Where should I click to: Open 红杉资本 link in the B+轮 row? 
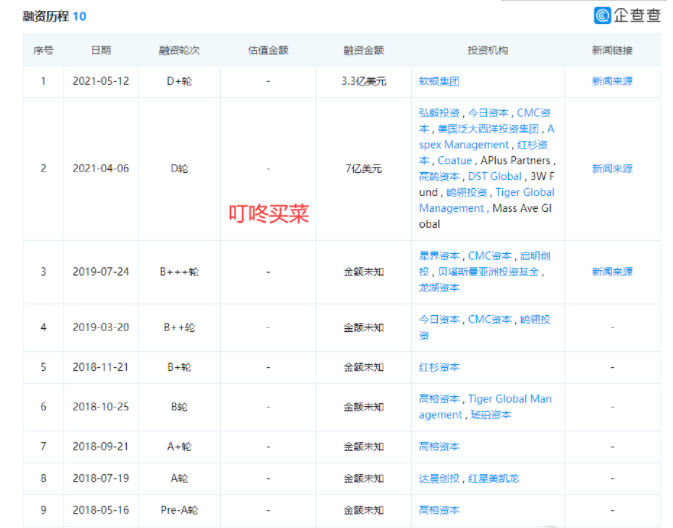439,367
